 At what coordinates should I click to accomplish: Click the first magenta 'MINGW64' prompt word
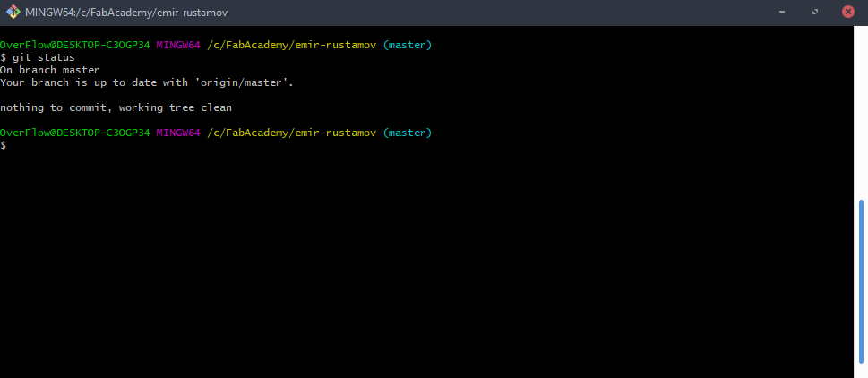pos(178,46)
